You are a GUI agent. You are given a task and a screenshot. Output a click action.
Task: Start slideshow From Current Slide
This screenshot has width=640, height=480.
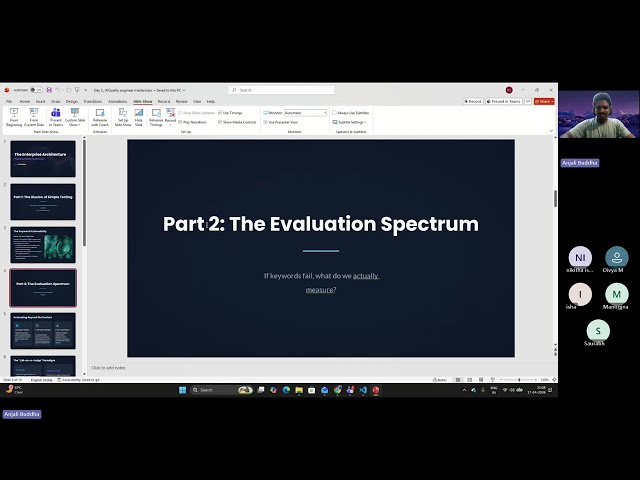34,117
